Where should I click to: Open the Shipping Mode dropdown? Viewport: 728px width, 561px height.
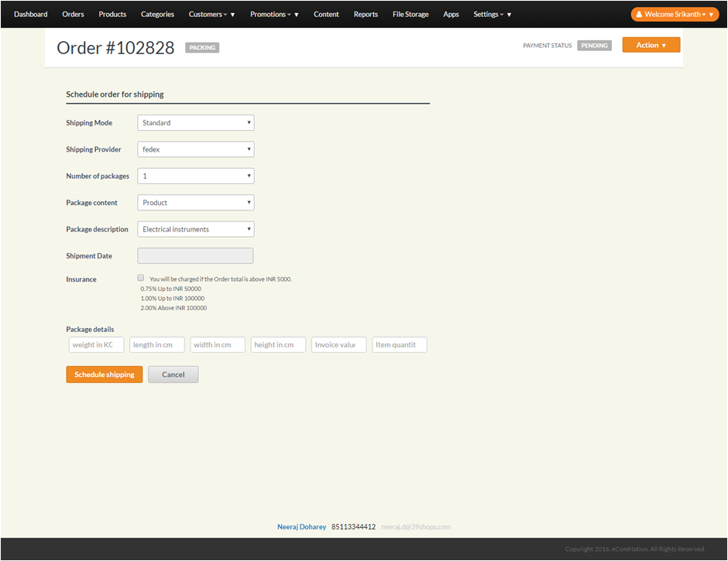coord(195,123)
